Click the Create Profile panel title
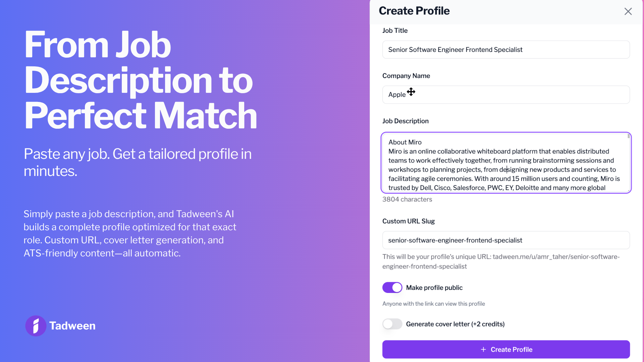The image size is (644, 362). click(414, 11)
